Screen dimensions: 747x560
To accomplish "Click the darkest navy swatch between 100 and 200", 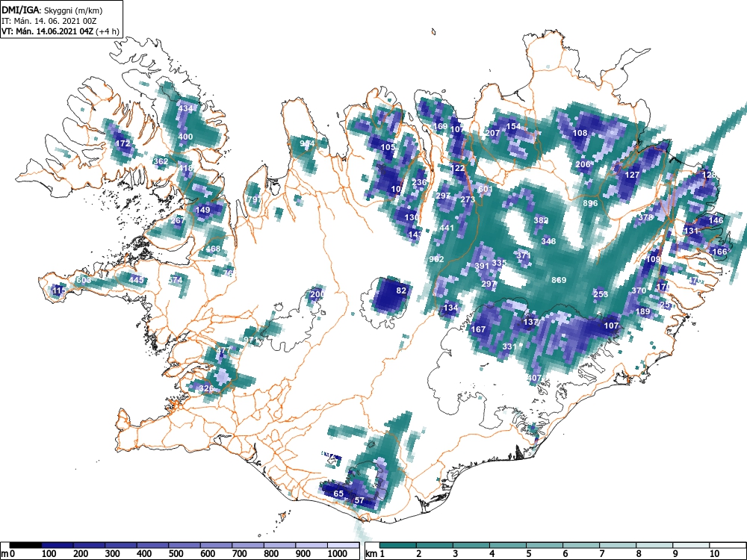I will pos(58,545).
